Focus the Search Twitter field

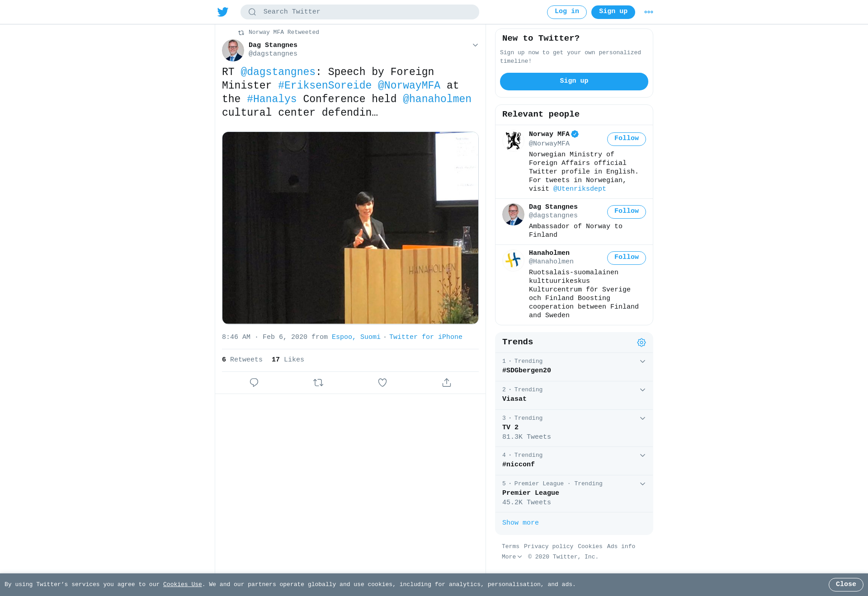coord(360,12)
